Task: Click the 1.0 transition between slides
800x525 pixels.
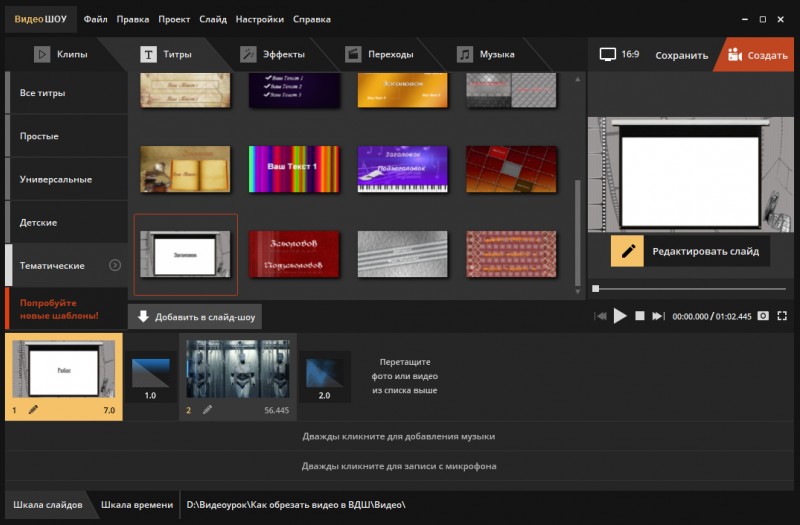Action: [151, 377]
